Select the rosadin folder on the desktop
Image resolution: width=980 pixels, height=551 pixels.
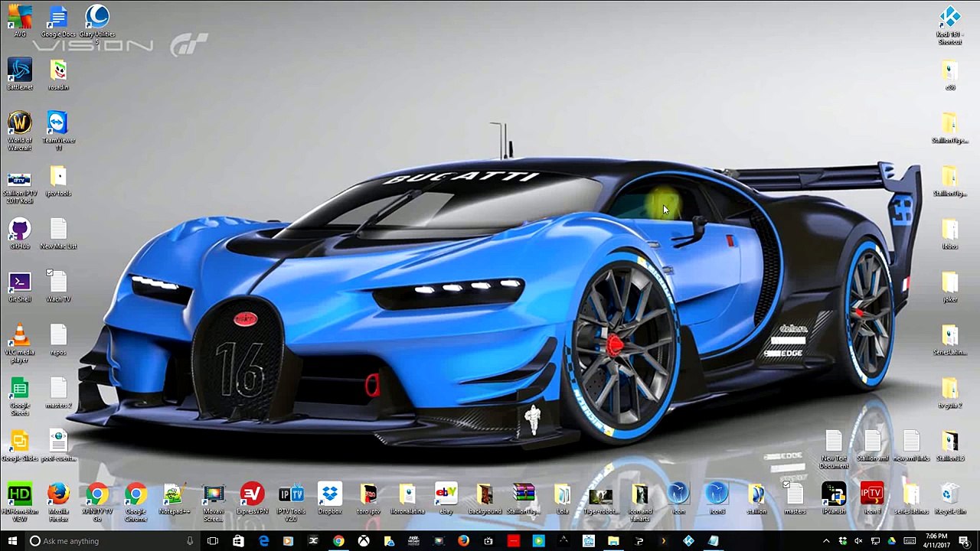58,74
